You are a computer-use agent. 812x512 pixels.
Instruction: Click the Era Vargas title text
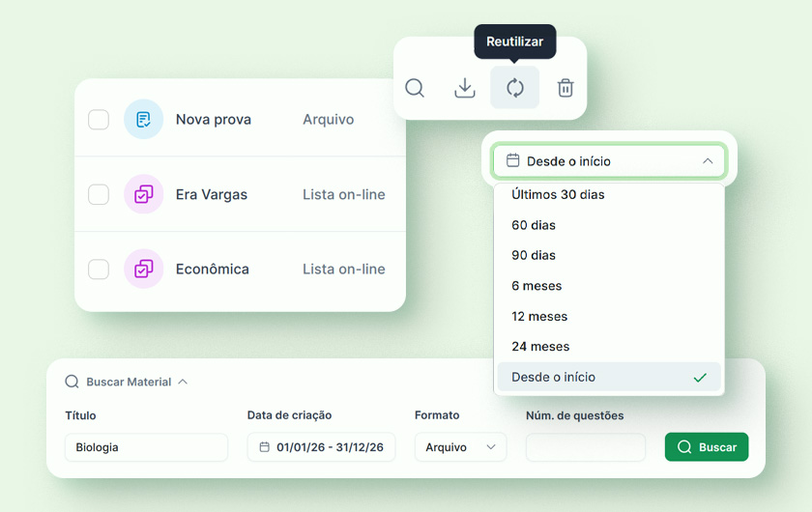point(212,194)
